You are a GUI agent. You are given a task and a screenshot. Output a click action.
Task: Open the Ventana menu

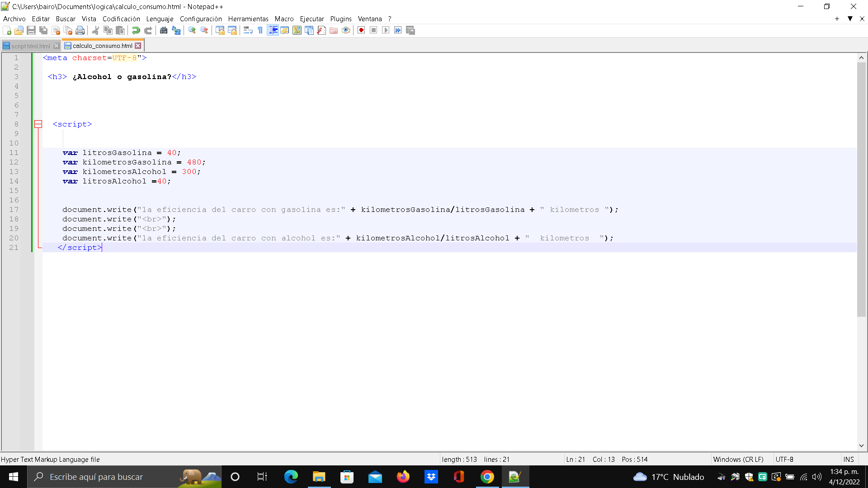pyautogui.click(x=370, y=19)
